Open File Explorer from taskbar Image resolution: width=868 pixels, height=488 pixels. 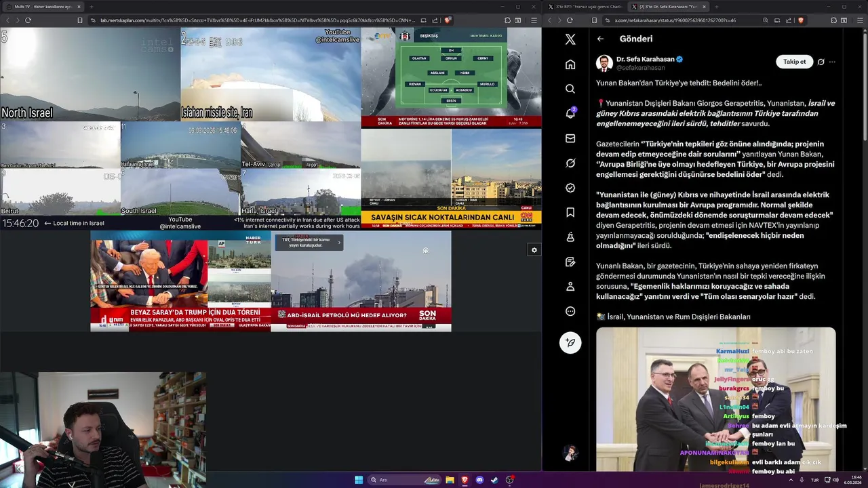click(x=450, y=480)
